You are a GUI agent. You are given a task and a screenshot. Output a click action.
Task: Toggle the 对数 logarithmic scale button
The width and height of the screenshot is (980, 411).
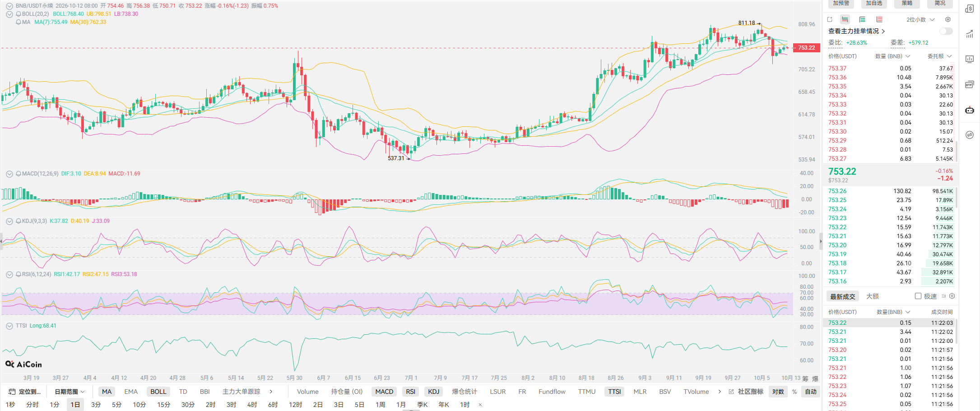778,392
